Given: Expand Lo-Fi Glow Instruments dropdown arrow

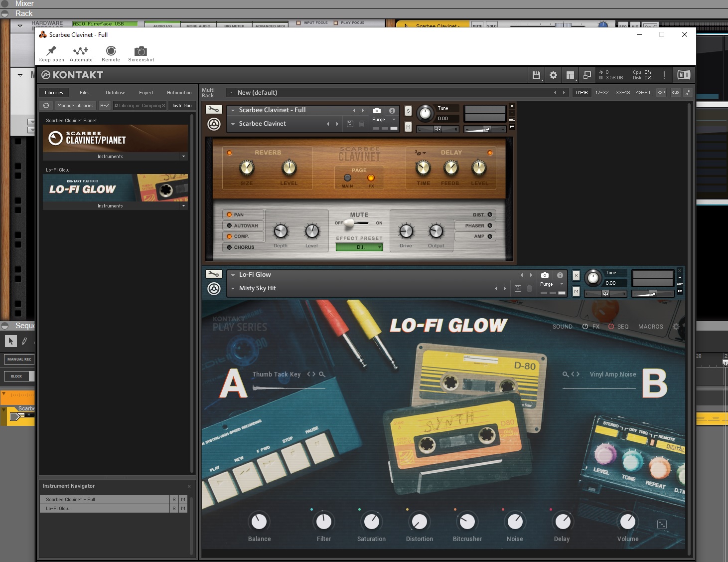Looking at the screenshot, I should [x=183, y=206].
